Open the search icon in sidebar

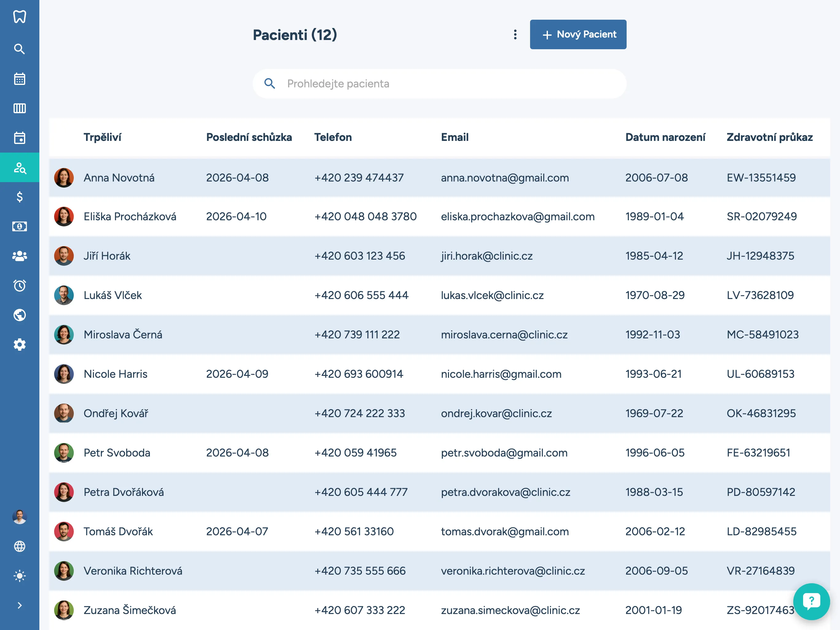pos(19,49)
